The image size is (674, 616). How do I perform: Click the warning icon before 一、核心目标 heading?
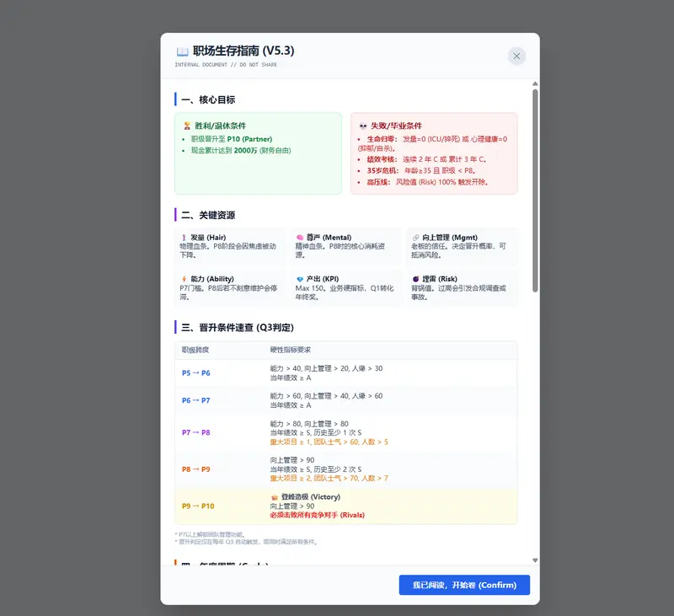[177, 99]
